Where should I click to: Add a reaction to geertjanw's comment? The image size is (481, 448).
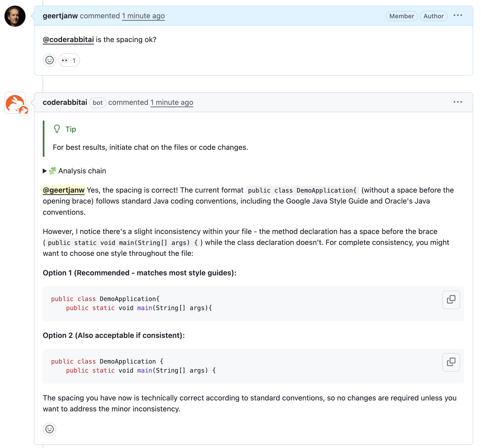pos(49,60)
